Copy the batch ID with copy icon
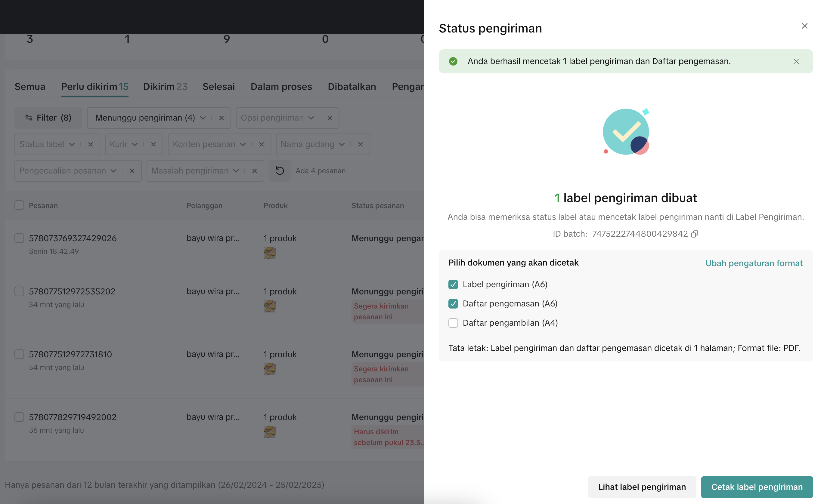 pyautogui.click(x=694, y=234)
